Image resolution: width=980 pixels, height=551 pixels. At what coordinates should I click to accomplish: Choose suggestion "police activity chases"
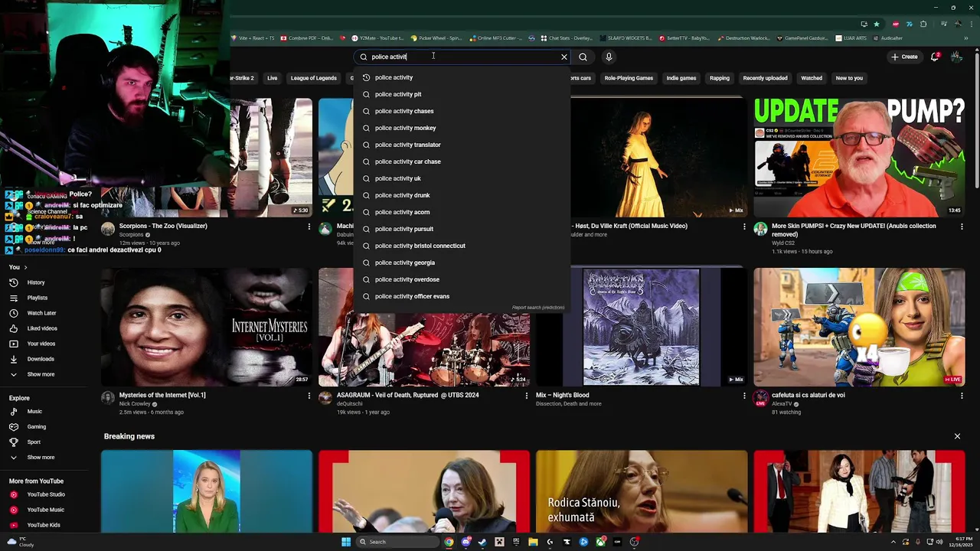tap(462, 111)
